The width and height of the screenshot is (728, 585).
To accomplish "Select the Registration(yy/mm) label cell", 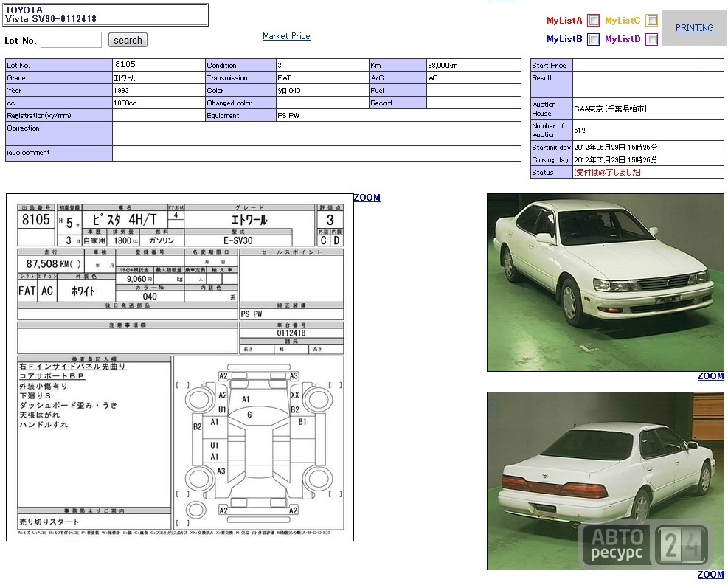I will tap(59, 116).
